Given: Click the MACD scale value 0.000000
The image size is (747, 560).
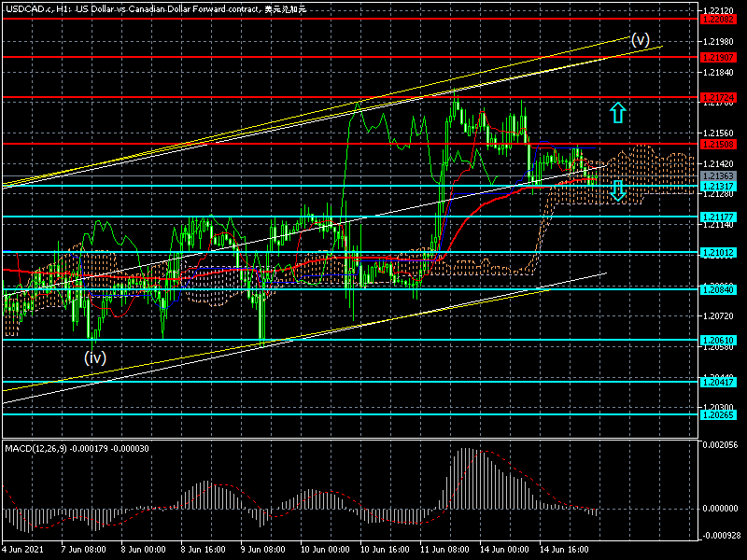Looking at the screenshot, I should click(720, 509).
